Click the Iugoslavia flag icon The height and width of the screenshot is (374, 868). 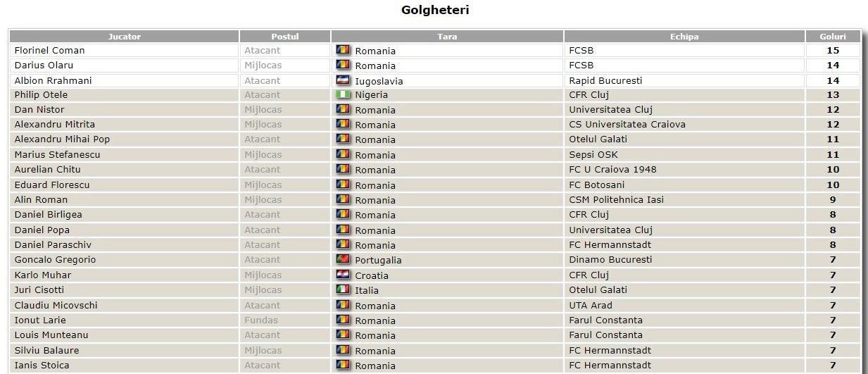tap(344, 80)
